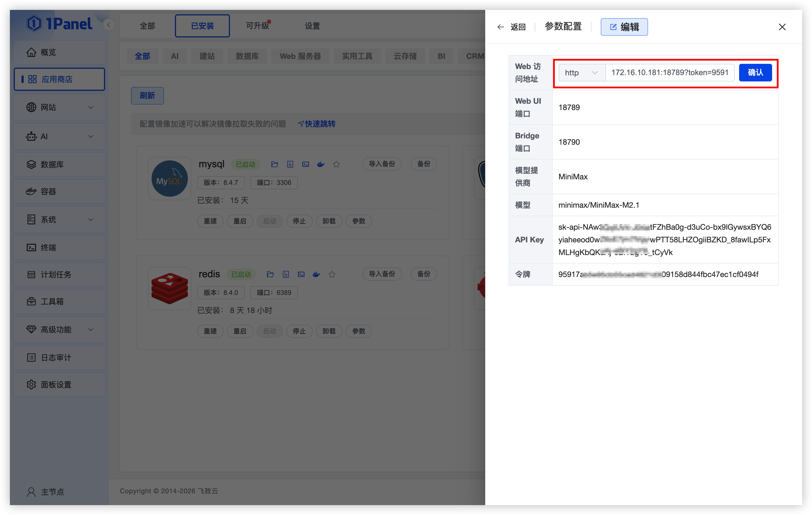This screenshot has height=515, width=812.
Task: Collapse sidebar with chevron button
Action: point(109,25)
